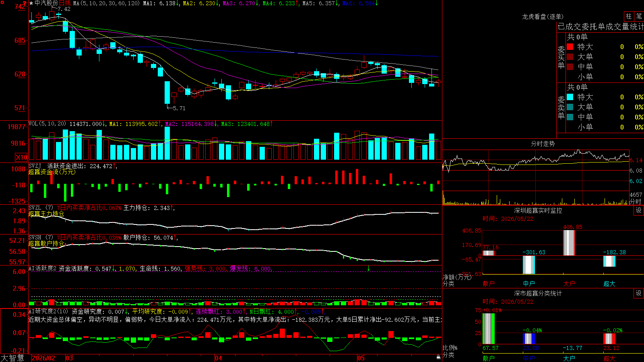Click the 超赢主力持仓 legend label
This screenshot has width=644, height=362.
46,214
